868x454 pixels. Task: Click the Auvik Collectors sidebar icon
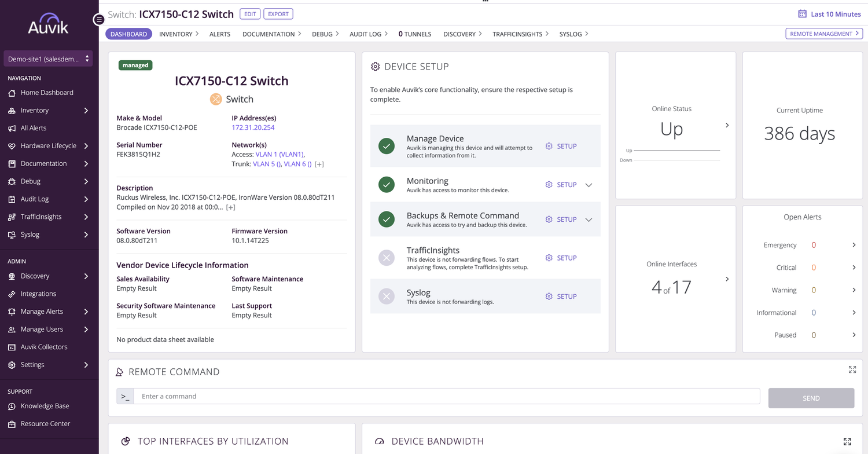[12, 347]
